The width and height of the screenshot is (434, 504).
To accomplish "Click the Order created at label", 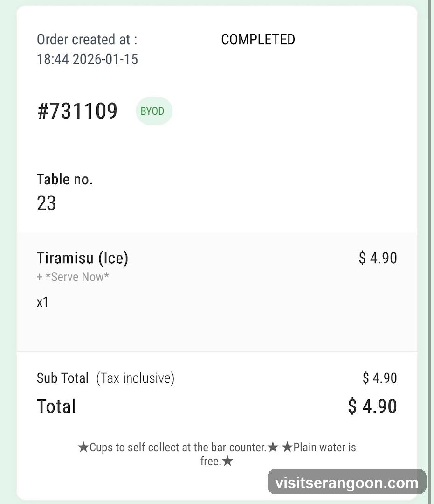I will 87,40.
